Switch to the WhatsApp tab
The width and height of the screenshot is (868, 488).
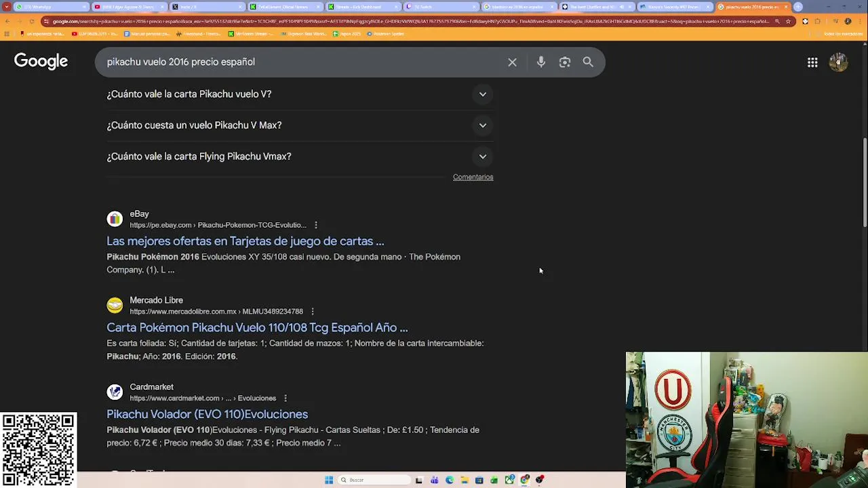(x=51, y=7)
